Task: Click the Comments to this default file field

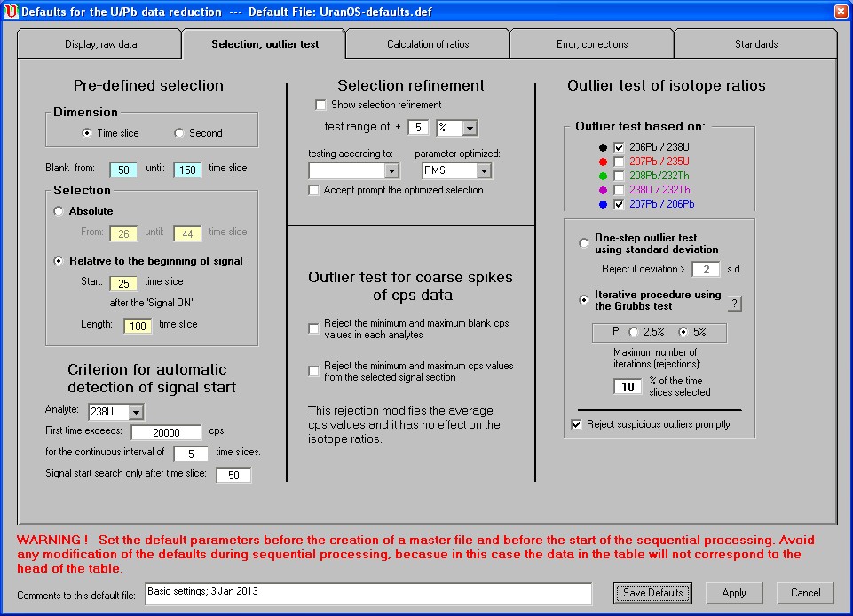Action: point(368,594)
